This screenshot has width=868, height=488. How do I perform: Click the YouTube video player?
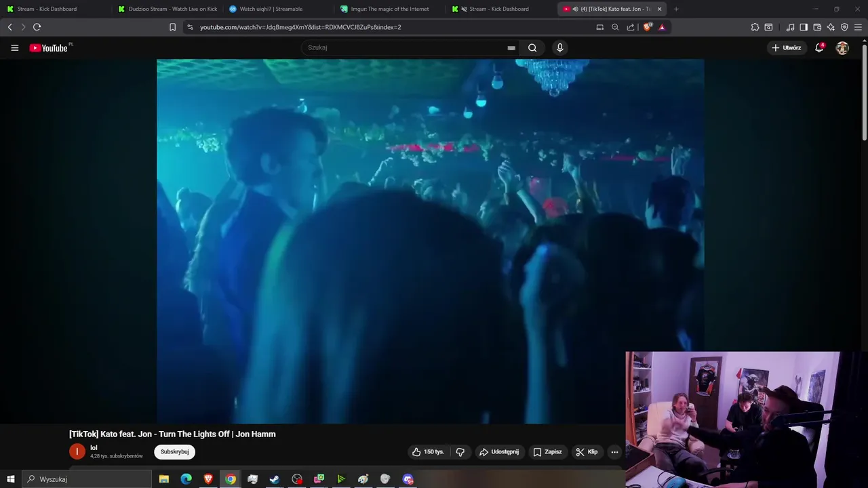point(430,241)
